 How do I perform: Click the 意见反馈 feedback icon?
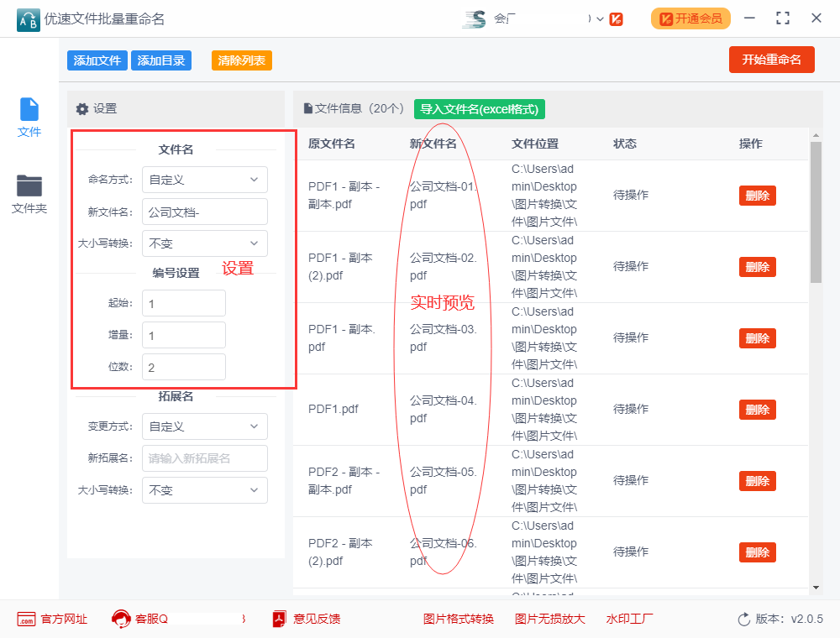pos(280,619)
